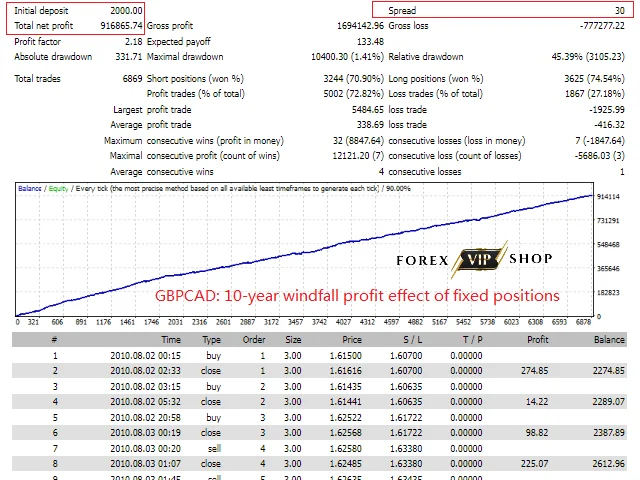Image resolution: width=640 pixels, height=480 pixels.
Task: Select maximal consecutive loss value -5686.03 (3)
Action: pyautogui.click(x=600, y=156)
